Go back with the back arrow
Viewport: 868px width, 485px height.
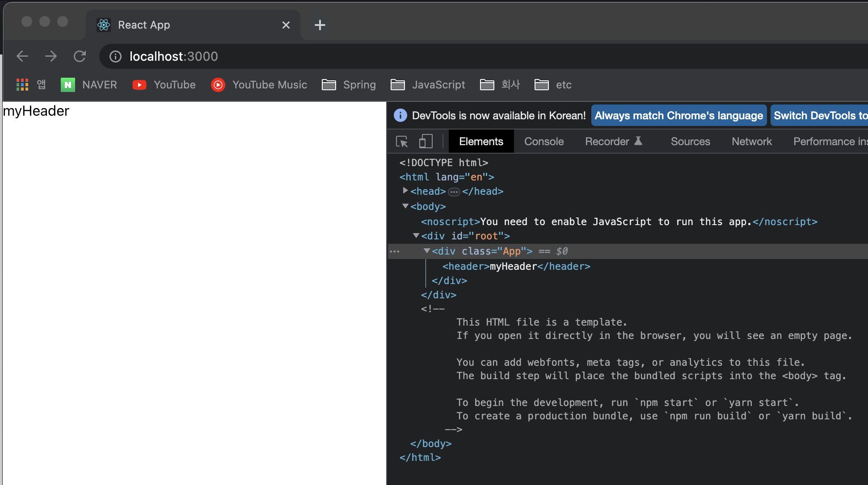pos(22,56)
